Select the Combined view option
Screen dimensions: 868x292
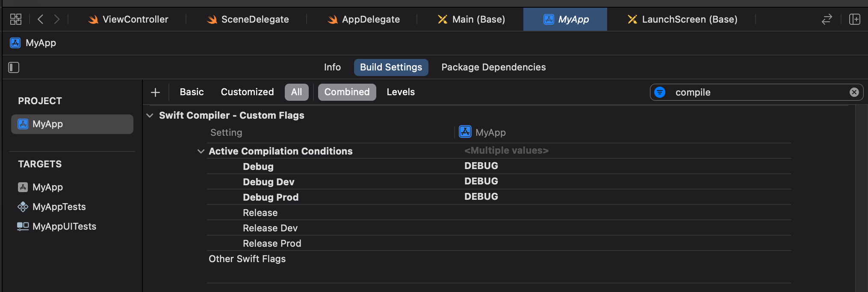coord(347,92)
